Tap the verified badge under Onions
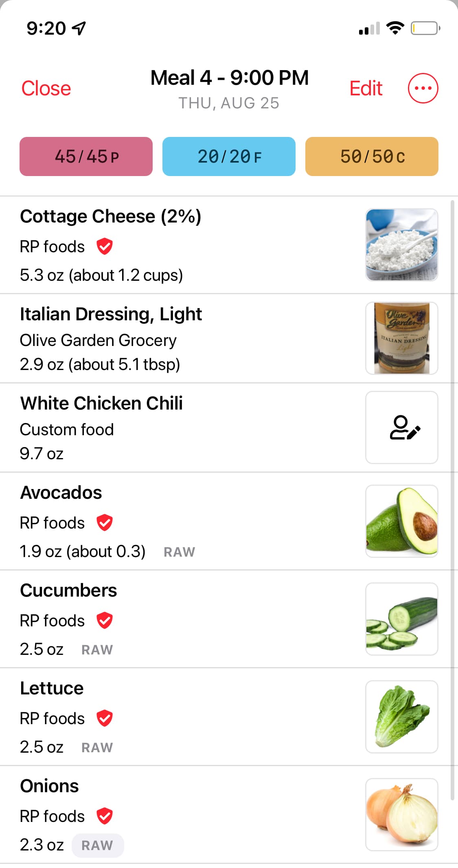Image resolution: width=458 pixels, height=868 pixels. 105,816
